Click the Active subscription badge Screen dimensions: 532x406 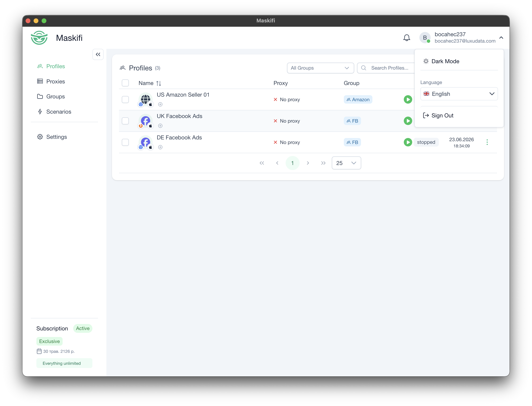83,328
